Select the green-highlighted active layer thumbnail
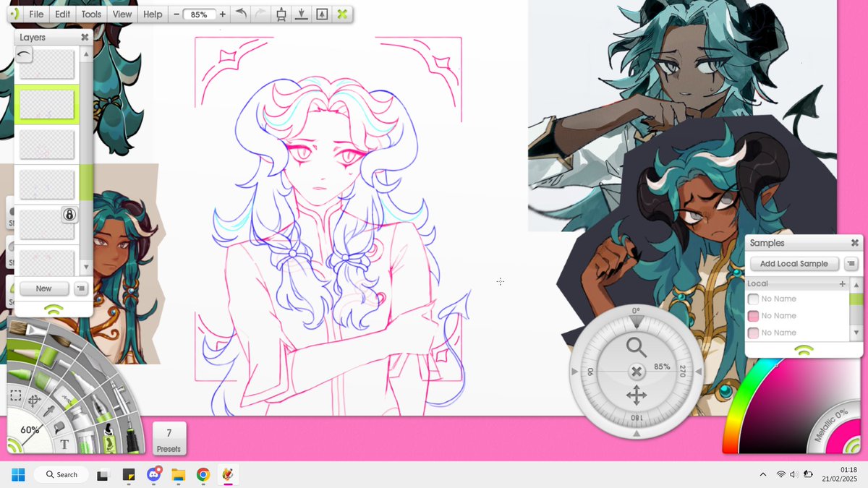868x488 pixels. point(47,104)
